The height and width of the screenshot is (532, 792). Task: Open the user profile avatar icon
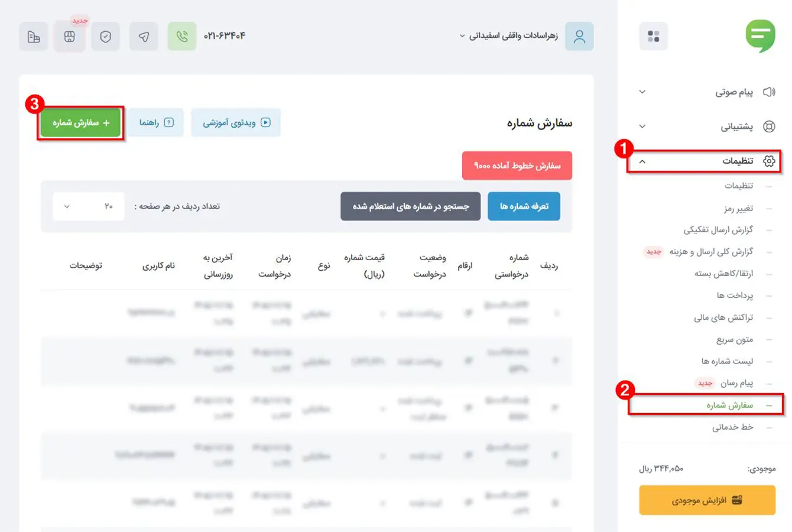pos(579,37)
